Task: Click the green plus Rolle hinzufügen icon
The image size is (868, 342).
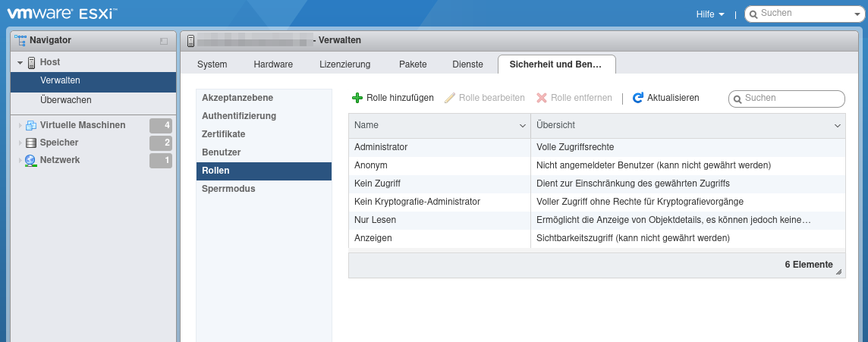Action: tap(357, 98)
